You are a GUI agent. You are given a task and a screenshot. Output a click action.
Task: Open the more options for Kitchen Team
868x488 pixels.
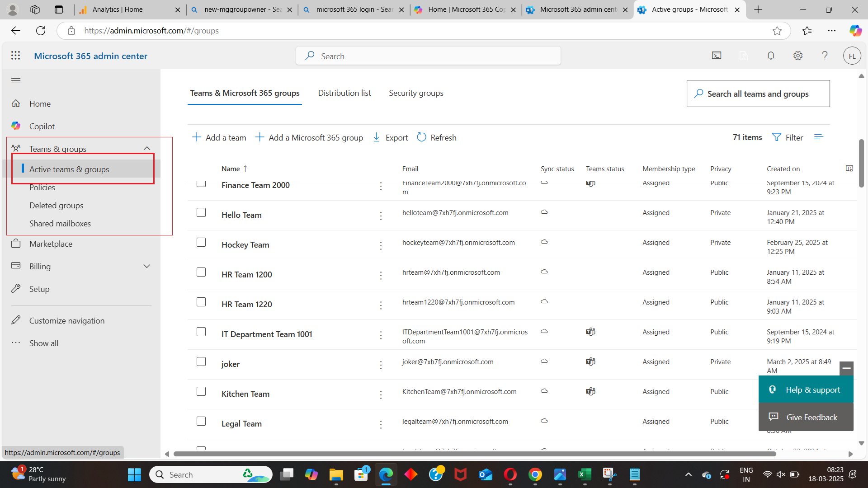pos(381,395)
